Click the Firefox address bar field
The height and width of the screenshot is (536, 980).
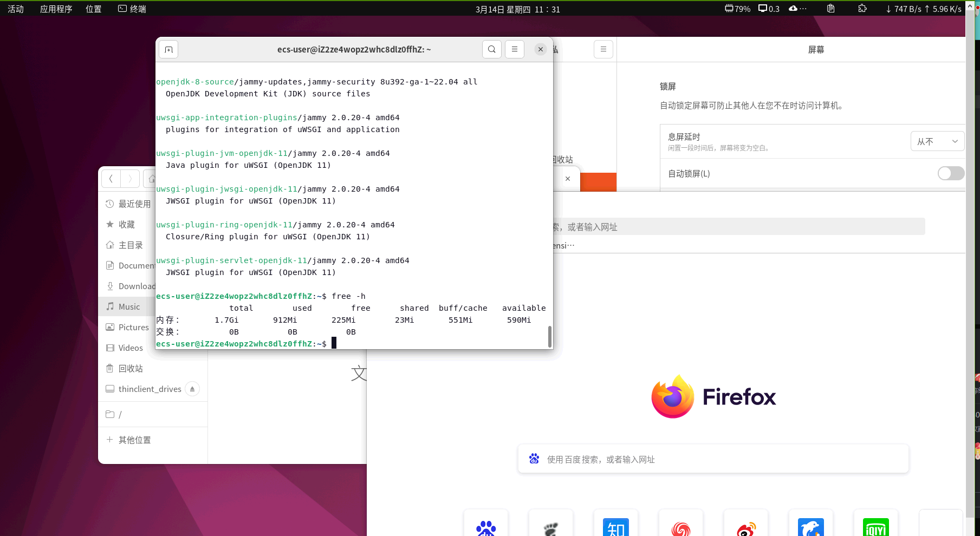click(x=739, y=226)
